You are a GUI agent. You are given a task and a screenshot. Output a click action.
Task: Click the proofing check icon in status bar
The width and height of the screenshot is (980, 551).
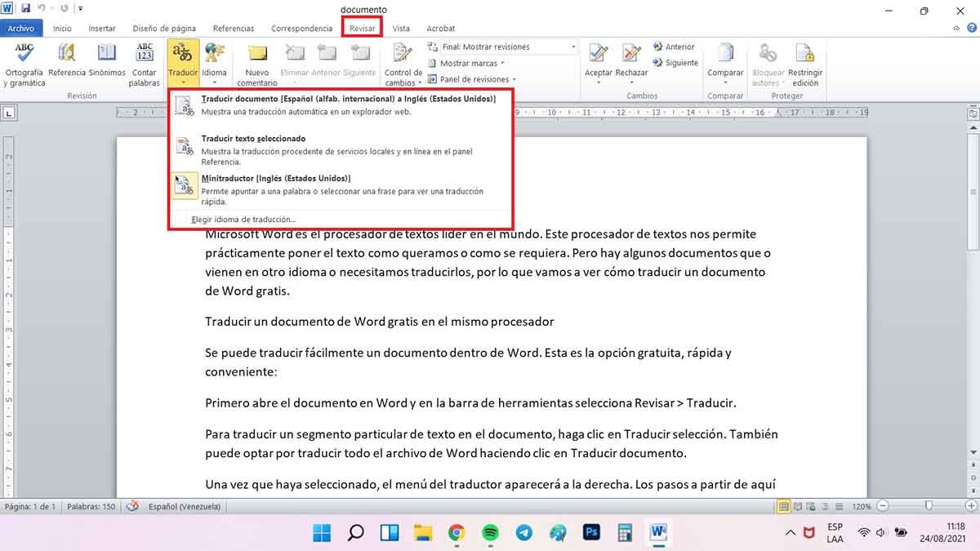tap(132, 507)
